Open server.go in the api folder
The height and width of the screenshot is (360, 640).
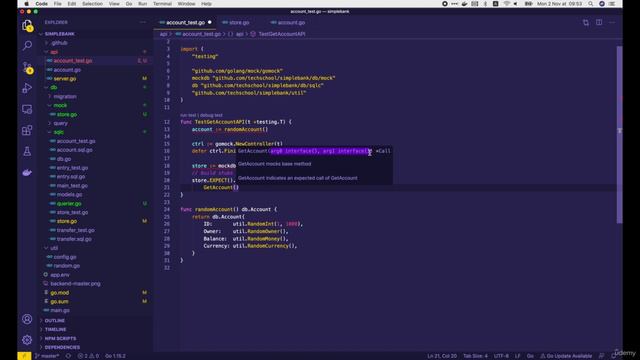64,78
